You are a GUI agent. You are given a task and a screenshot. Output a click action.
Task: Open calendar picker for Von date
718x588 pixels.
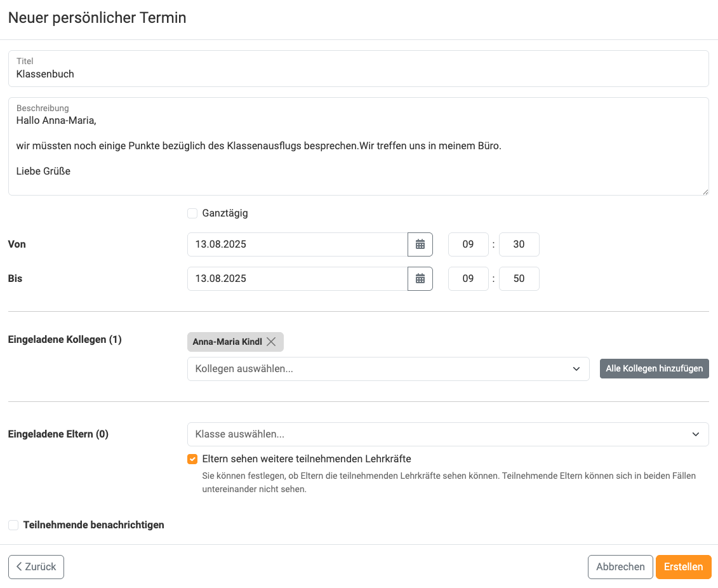click(x=420, y=244)
